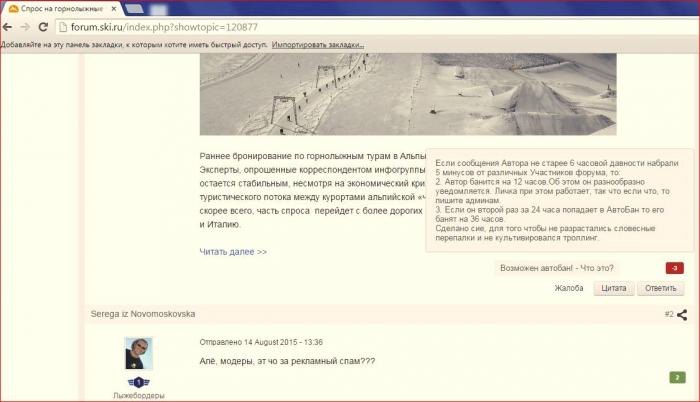
Task: Open a new browser tab
Action: 134,8
